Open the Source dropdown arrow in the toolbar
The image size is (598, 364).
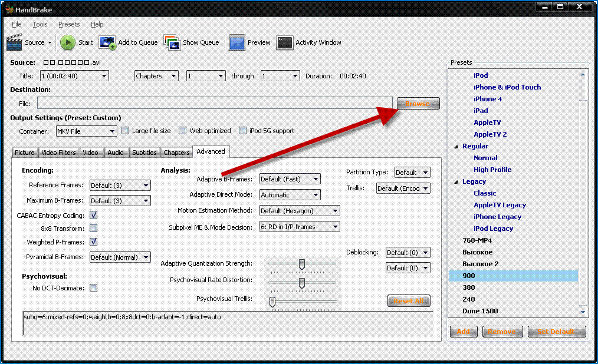pos(50,42)
